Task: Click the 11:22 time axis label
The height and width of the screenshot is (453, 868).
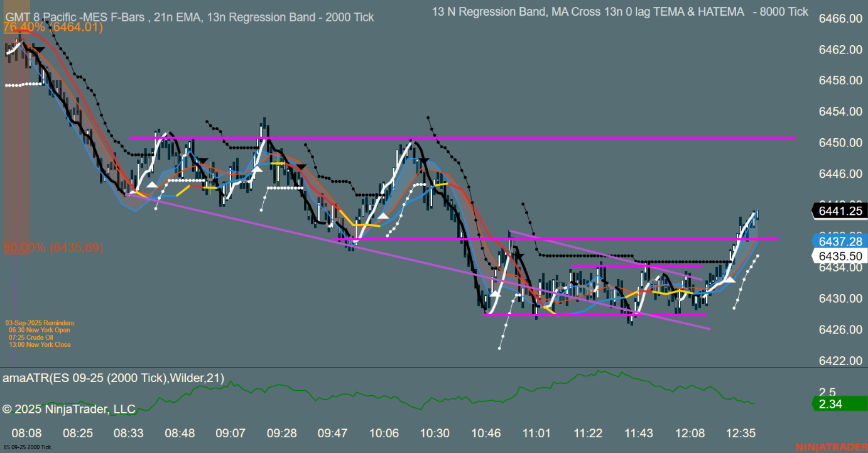Action: point(588,434)
